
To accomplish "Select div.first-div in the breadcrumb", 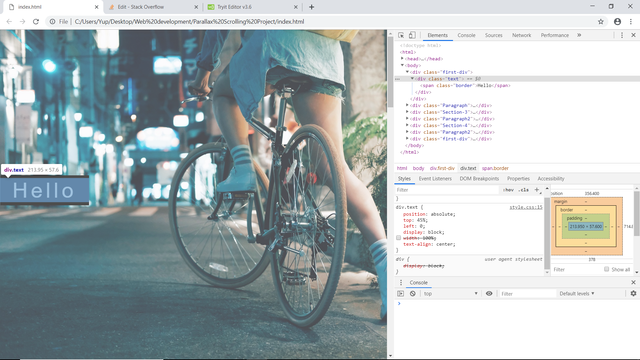I will [x=442, y=168].
